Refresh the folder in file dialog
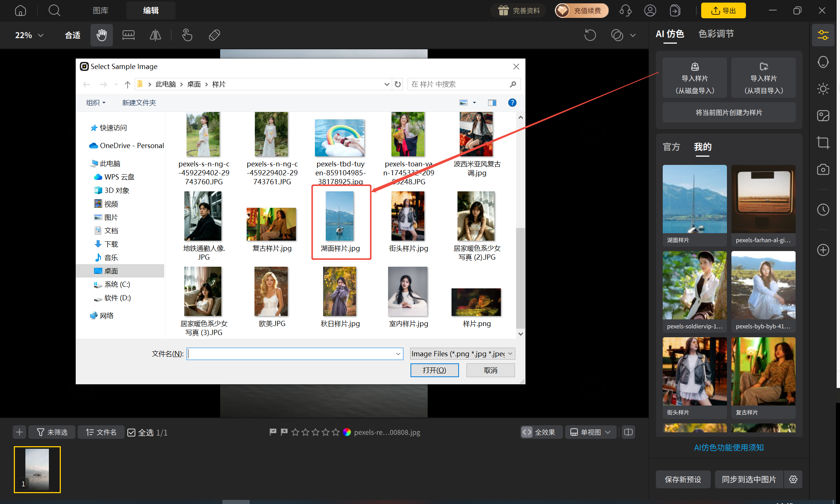840x504 pixels. pos(398,84)
